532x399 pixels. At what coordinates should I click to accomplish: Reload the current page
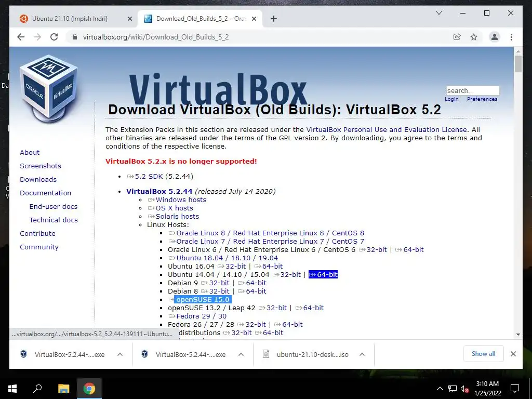pos(54,37)
